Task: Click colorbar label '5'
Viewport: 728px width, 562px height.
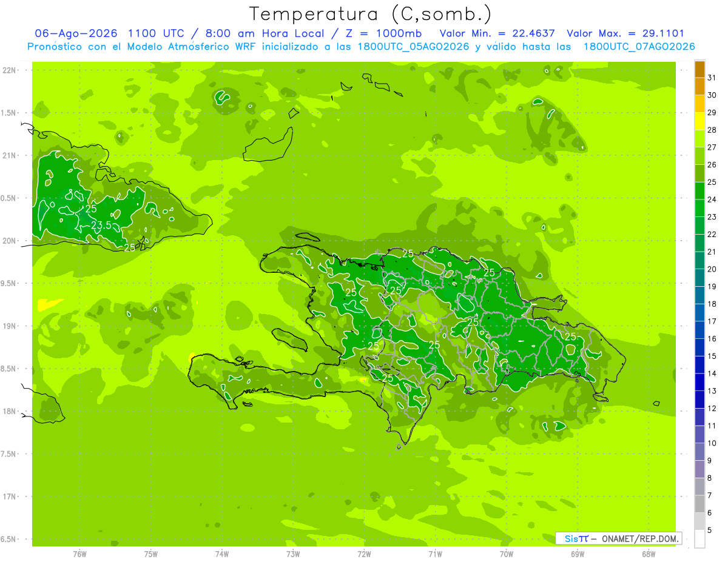Action: pos(710,530)
